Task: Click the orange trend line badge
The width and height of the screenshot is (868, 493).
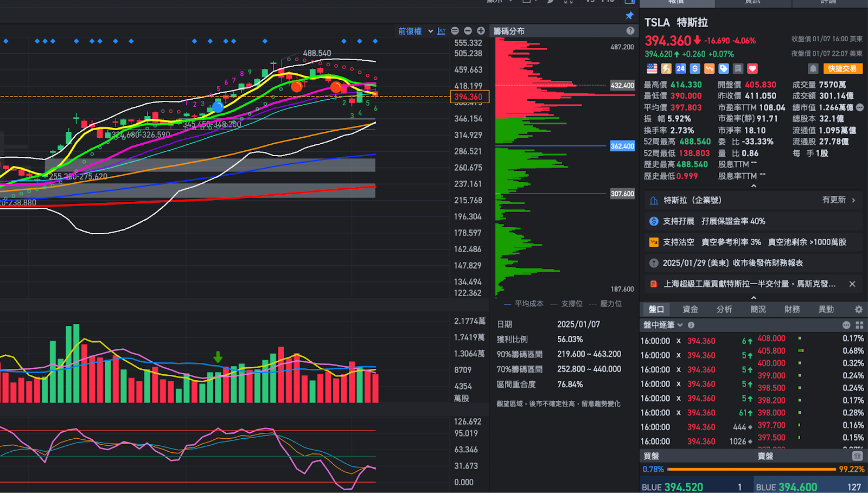Action: pyautogui.click(x=709, y=68)
